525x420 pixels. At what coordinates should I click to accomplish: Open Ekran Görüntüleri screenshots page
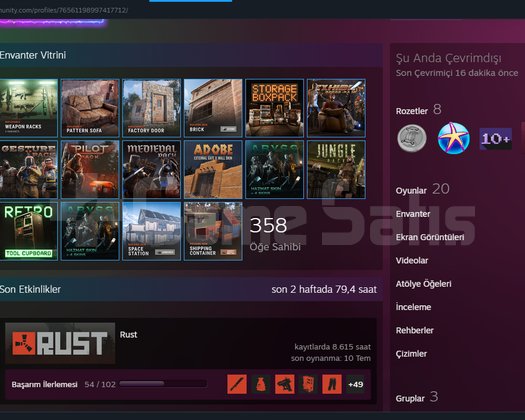[x=430, y=237]
